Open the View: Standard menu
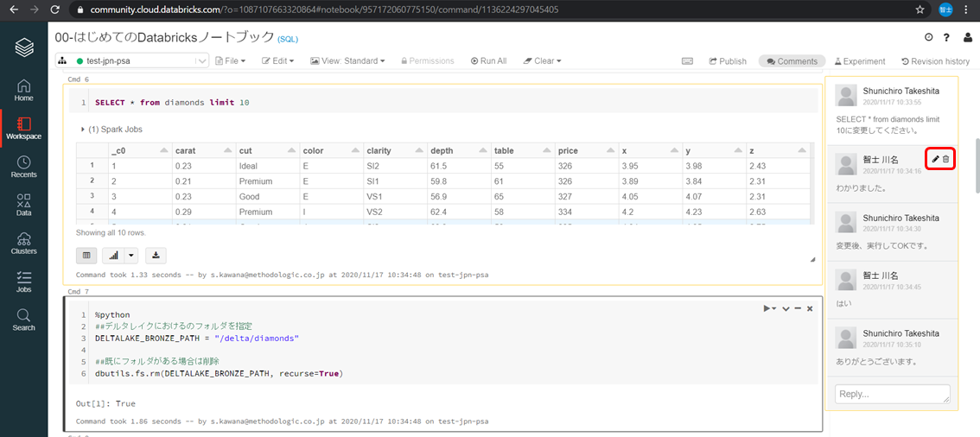Screen dimensions: 980x437 point(347,61)
